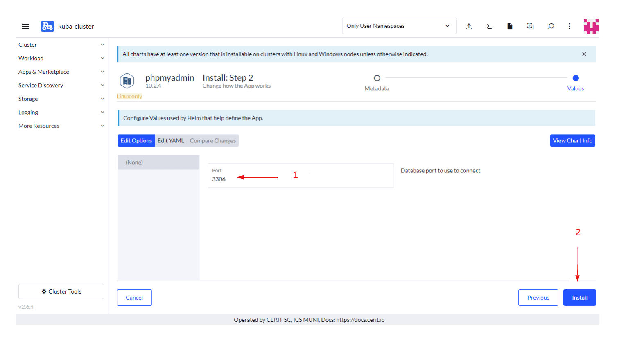Expand Apps & Marketplace section
Image resolution: width=644 pixels, height=341 pixels.
click(61, 72)
